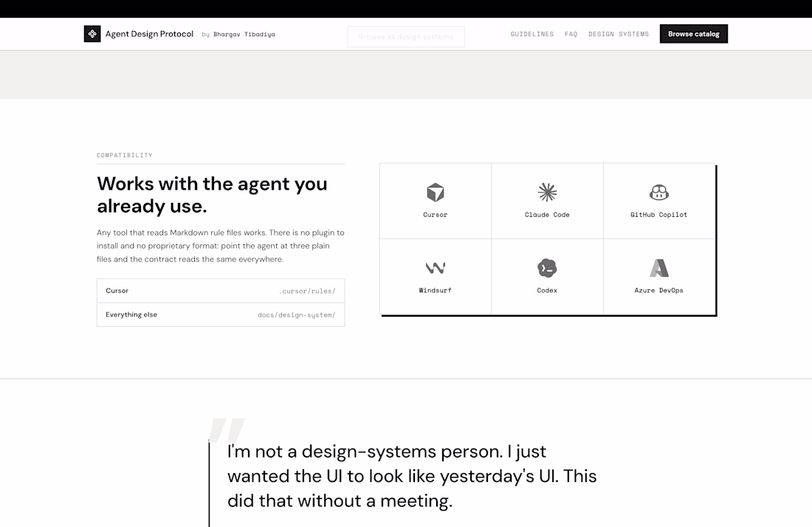Click the 'Any tool that reads Markdown' paragraph
The width and height of the screenshot is (812, 527).
[x=220, y=246]
